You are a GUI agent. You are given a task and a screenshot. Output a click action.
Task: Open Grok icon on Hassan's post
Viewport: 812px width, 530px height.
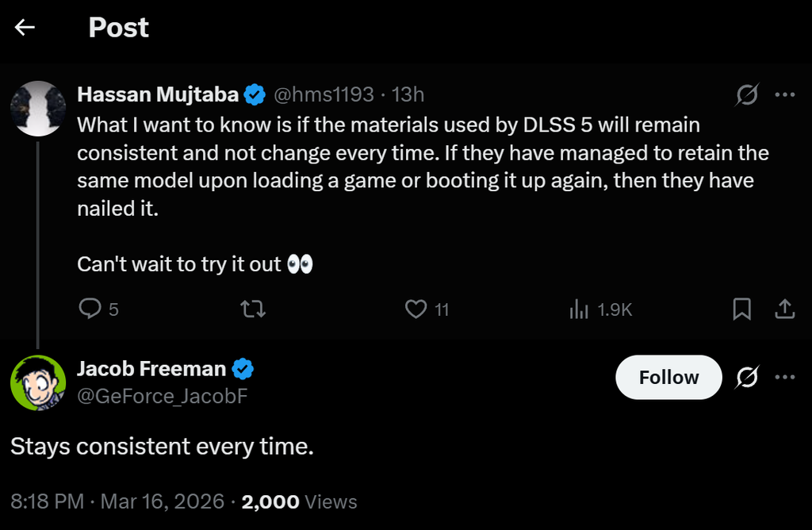[x=746, y=95]
